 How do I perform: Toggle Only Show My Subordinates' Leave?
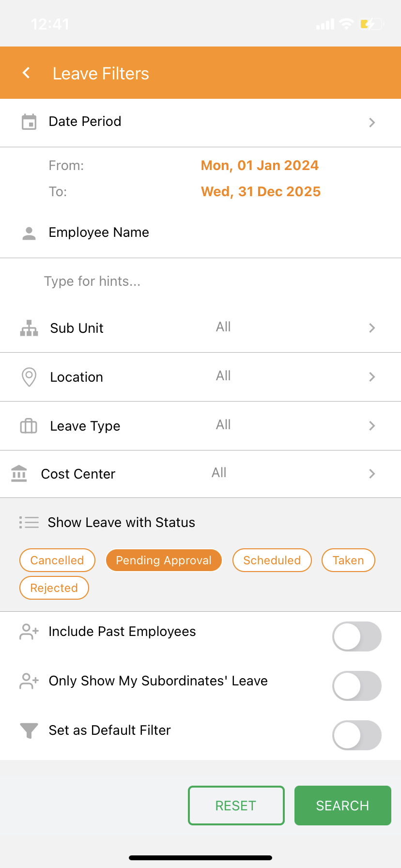356,686
